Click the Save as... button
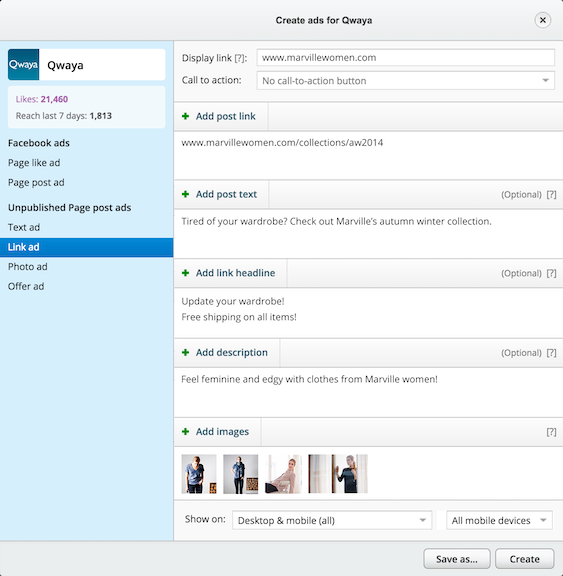This screenshot has width=563, height=576. coord(456,559)
